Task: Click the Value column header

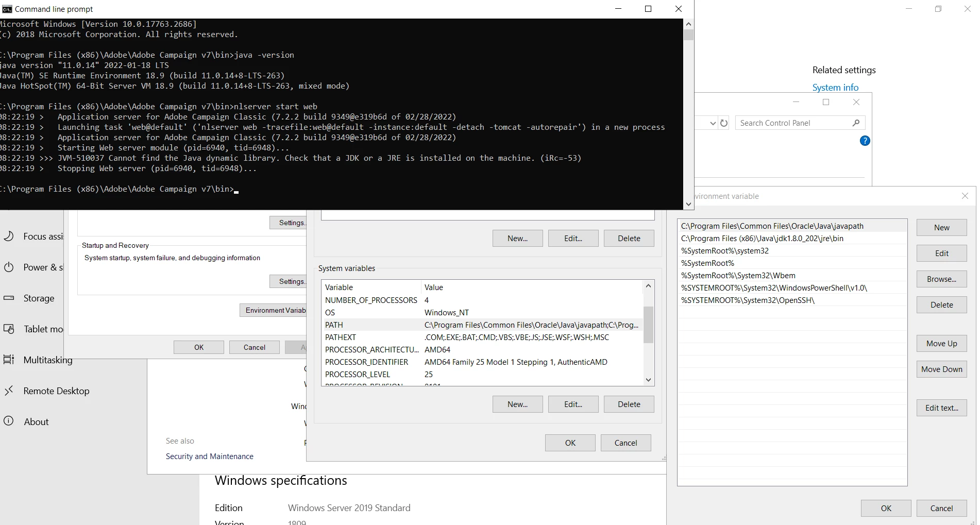Action: pyautogui.click(x=532, y=287)
